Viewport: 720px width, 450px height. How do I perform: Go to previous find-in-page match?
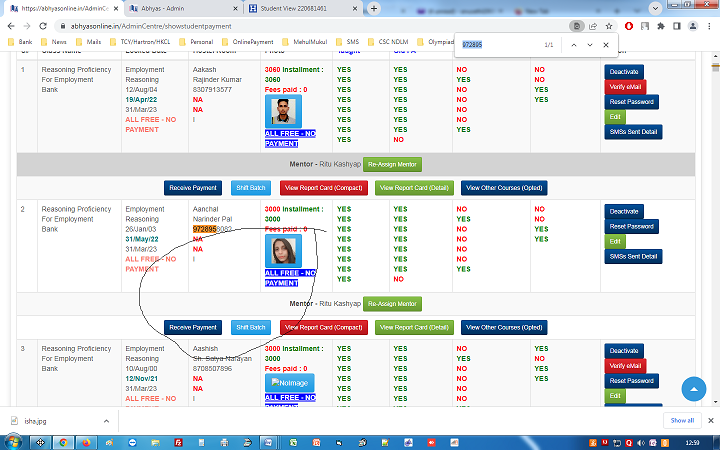[x=573, y=45]
